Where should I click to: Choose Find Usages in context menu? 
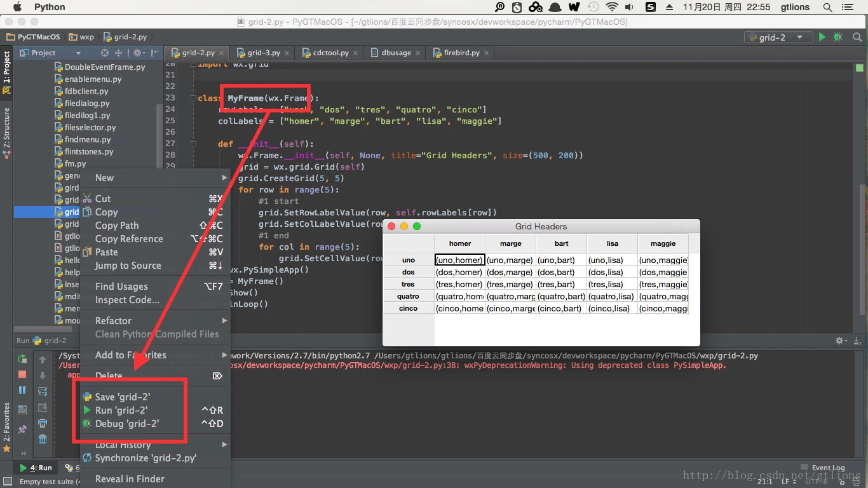click(154, 287)
